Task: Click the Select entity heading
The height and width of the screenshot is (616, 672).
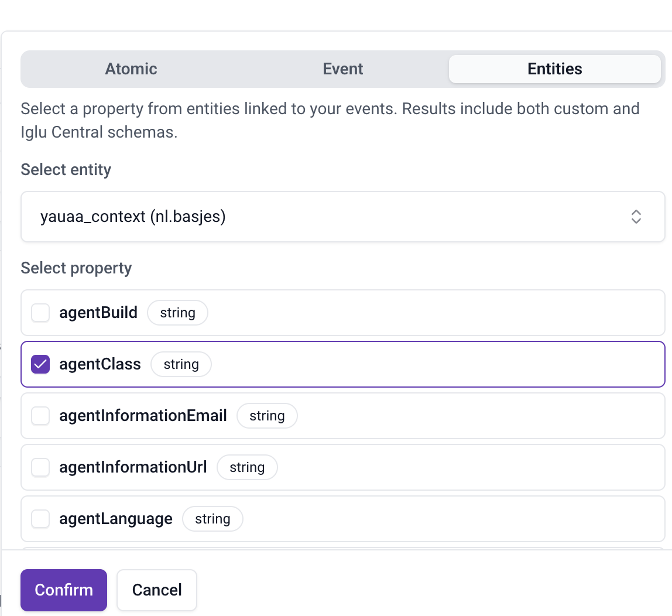Action: (66, 170)
